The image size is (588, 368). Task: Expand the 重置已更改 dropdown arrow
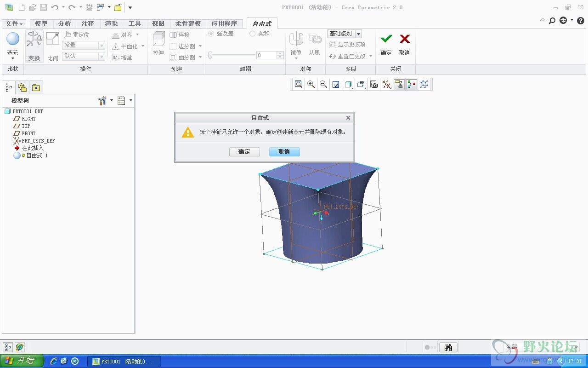(x=371, y=56)
